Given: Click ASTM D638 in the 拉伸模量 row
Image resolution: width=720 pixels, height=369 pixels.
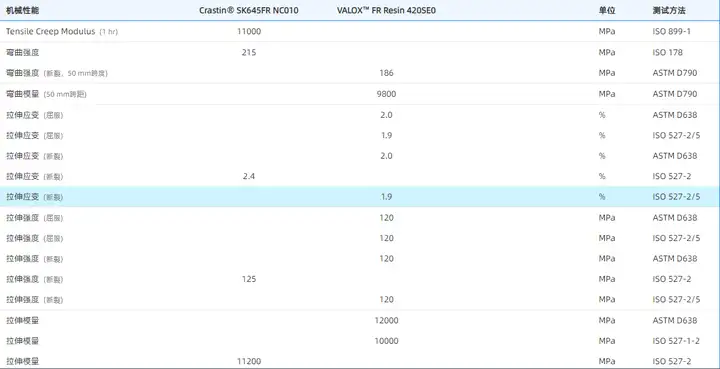Looking at the screenshot, I should coord(675,320).
